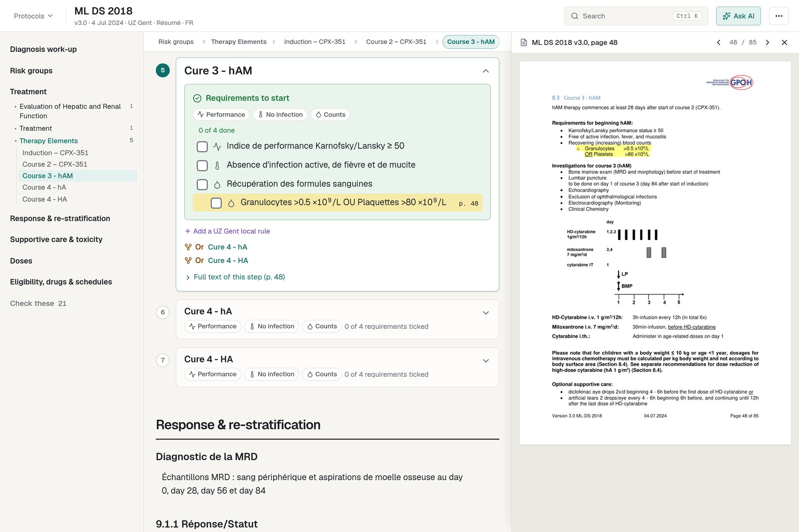Open Check these 21 list

[38, 303]
